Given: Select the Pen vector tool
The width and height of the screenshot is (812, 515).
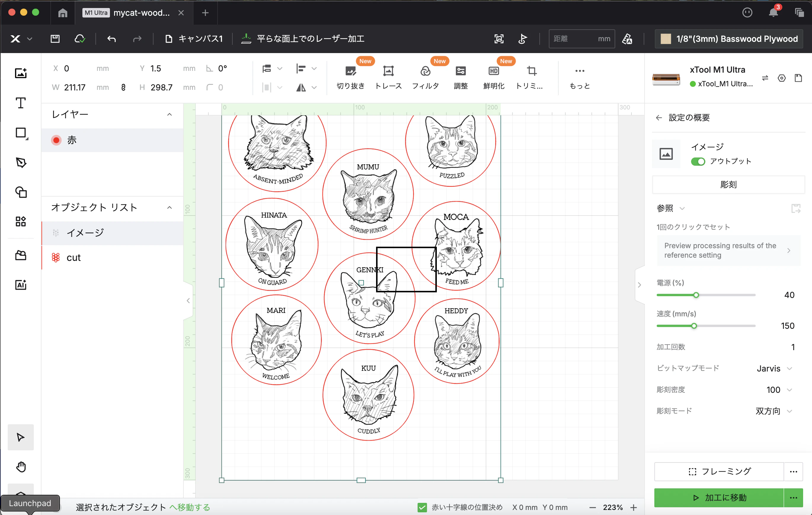Looking at the screenshot, I should point(20,162).
